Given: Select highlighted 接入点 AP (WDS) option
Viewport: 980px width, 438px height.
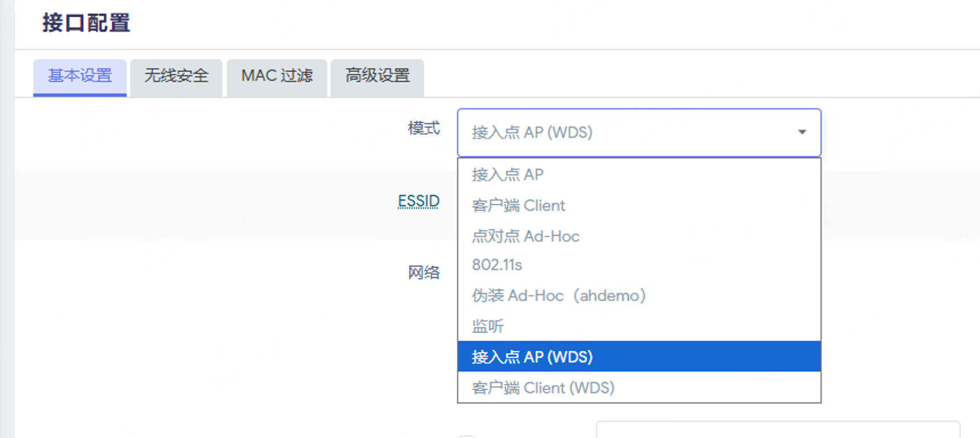Looking at the screenshot, I should pos(639,356).
